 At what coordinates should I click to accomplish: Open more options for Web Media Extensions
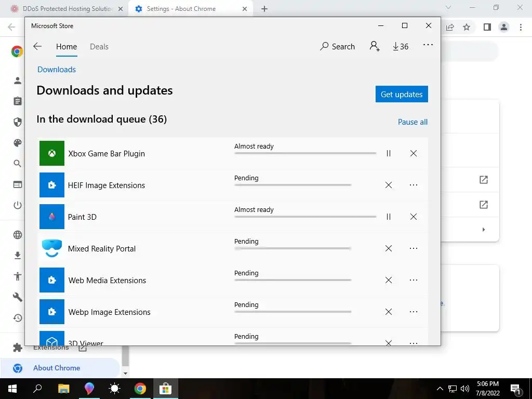pyautogui.click(x=413, y=280)
